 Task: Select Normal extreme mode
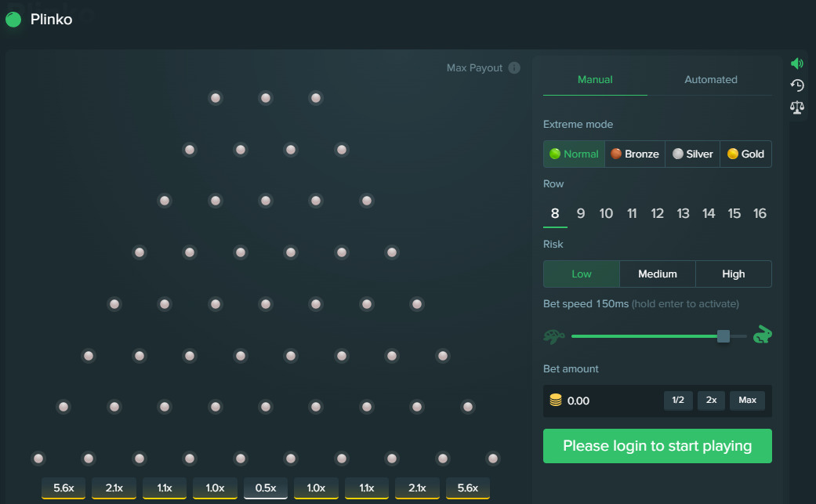click(x=574, y=154)
